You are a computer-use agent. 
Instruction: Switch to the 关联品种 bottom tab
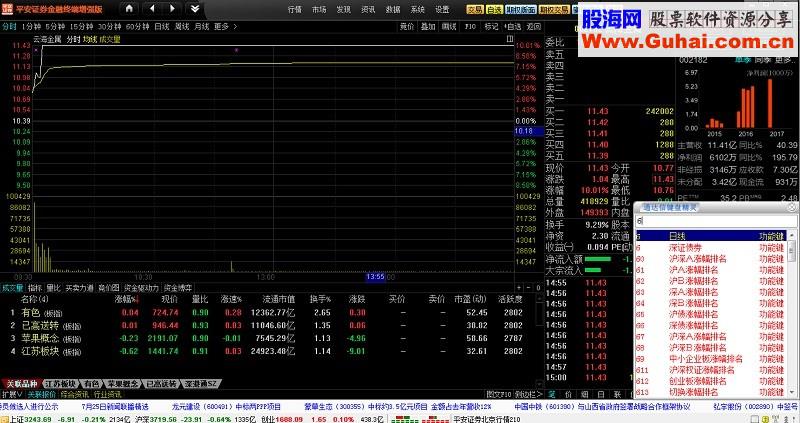point(21,384)
